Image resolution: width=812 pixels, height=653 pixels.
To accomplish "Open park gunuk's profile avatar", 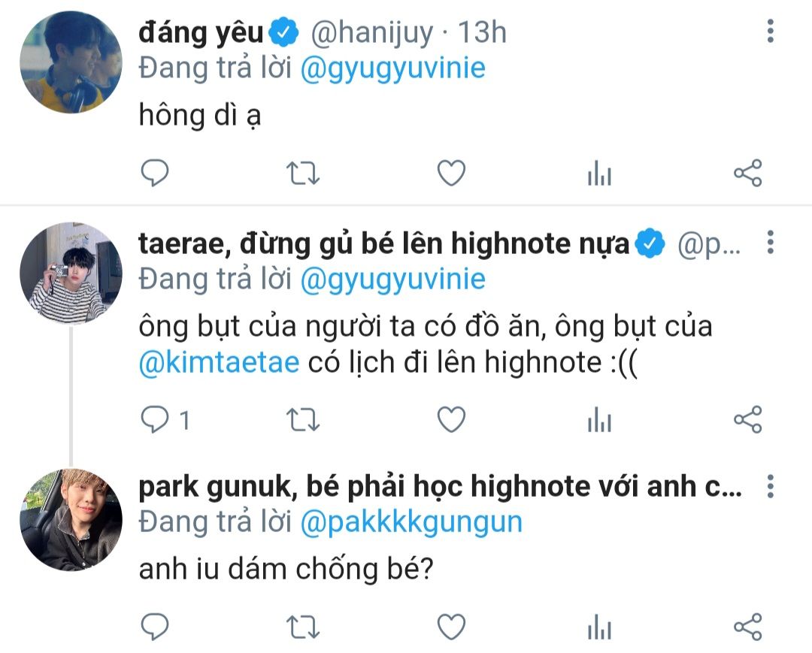I will click(x=71, y=520).
